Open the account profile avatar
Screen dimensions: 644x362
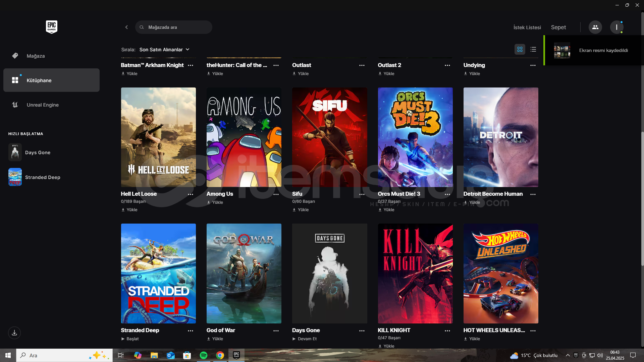click(616, 27)
